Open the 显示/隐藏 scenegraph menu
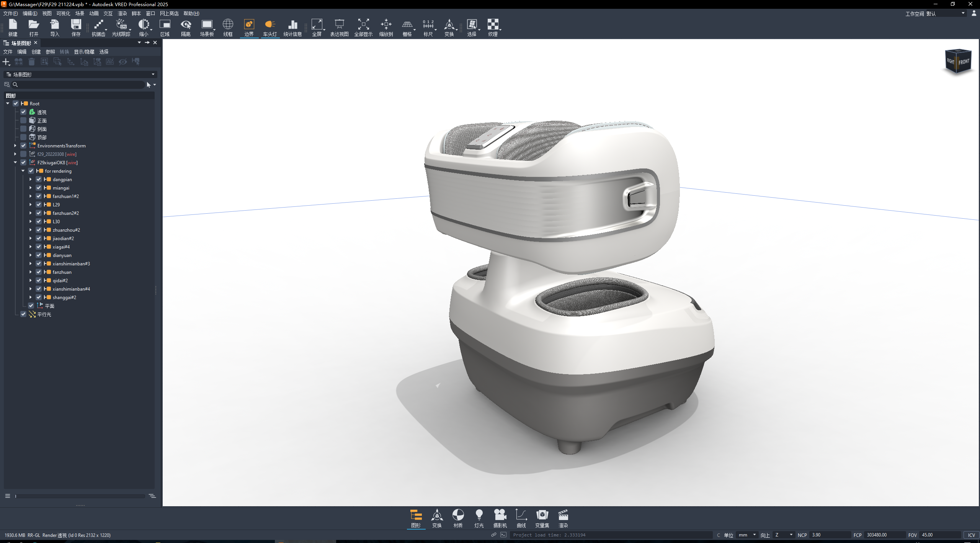The height and width of the screenshot is (543, 980). 84,52
